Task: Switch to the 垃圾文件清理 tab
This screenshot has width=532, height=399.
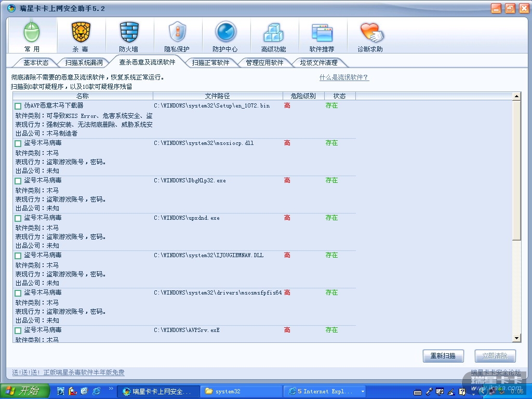Action: click(318, 63)
